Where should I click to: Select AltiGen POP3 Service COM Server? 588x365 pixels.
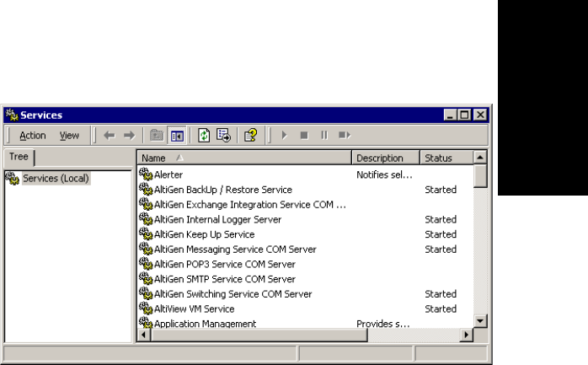tap(225, 265)
